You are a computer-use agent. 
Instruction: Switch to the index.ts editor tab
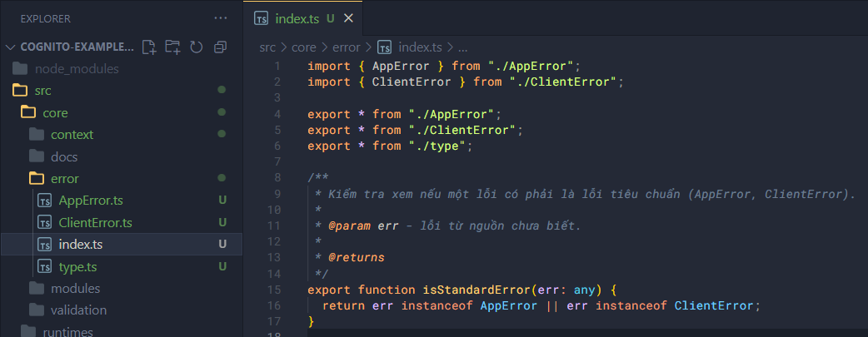tap(303, 18)
